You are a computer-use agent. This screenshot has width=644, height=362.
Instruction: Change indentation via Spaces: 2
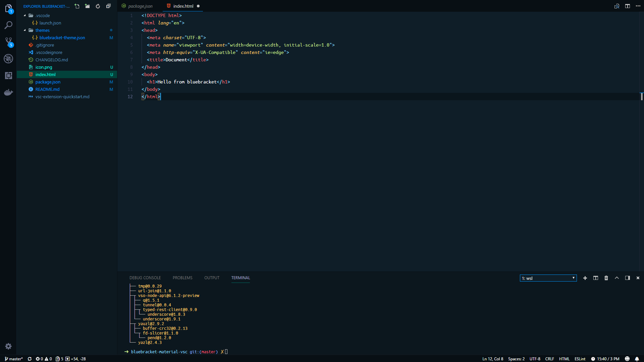pos(516,359)
